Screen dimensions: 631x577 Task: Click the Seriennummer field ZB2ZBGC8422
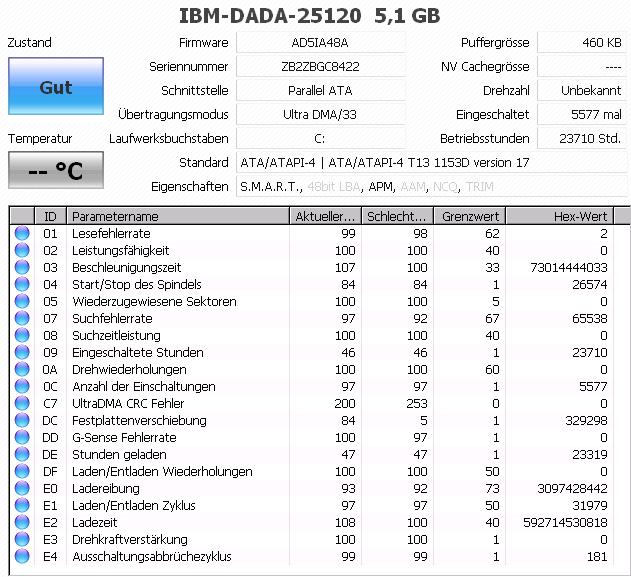pyautogui.click(x=320, y=66)
